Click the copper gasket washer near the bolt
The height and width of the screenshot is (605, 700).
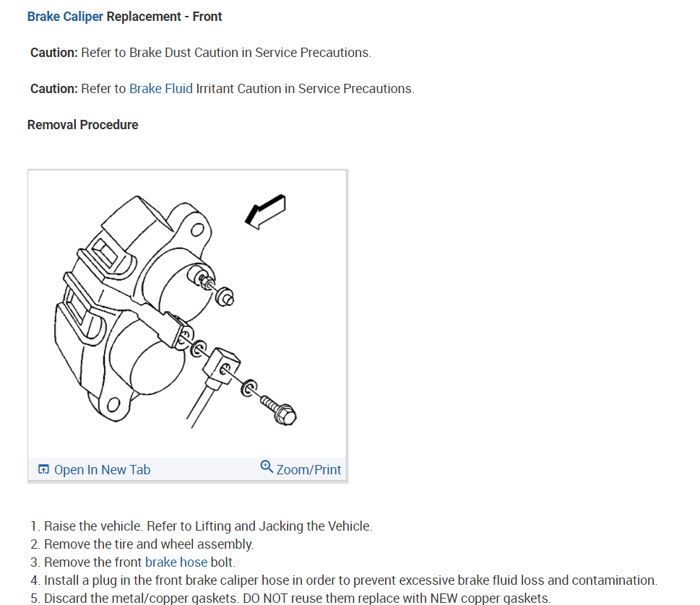(249, 388)
